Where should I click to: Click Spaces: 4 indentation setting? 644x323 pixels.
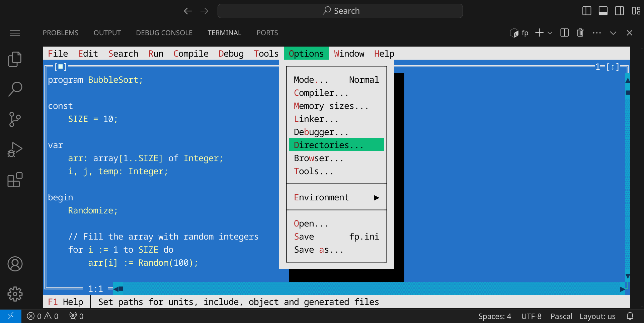(x=494, y=316)
